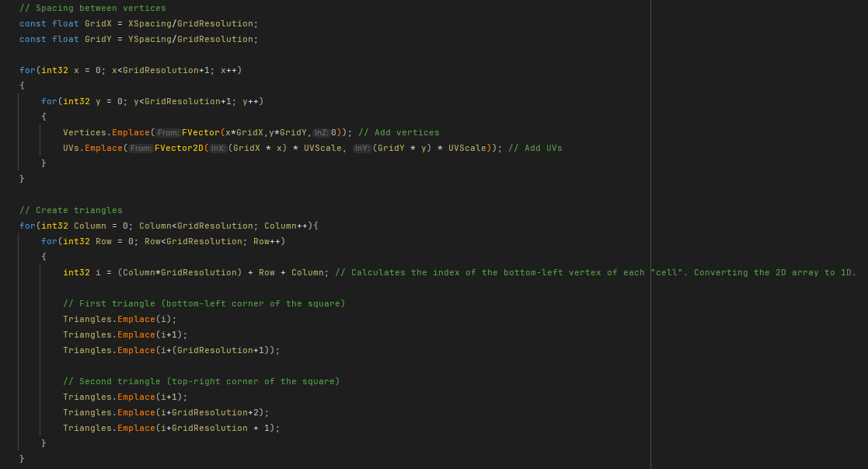
Task: Click the GridY constant declaration name
Action: 98,39
